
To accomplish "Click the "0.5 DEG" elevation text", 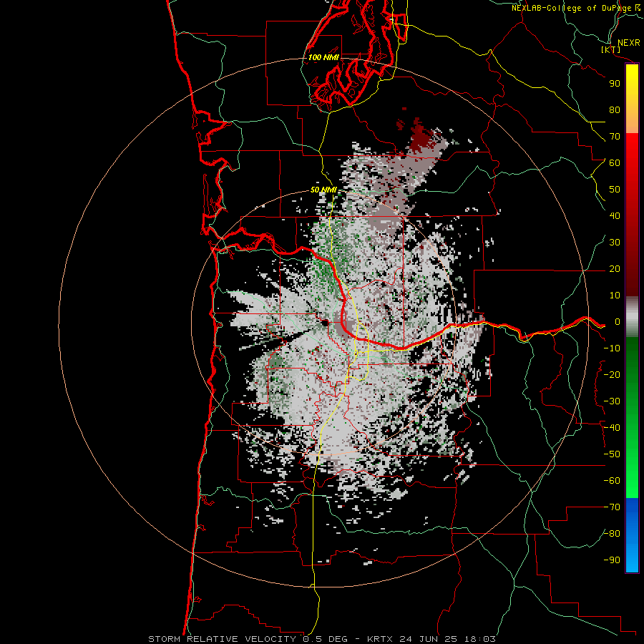I will point(326,639).
